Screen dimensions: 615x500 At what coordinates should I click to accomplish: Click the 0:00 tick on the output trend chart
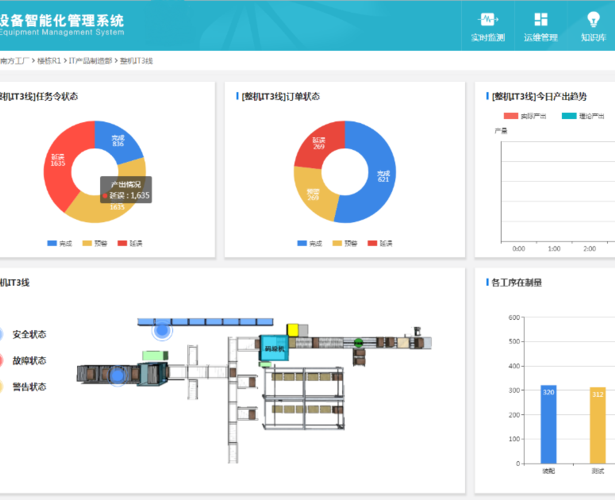tap(519, 249)
